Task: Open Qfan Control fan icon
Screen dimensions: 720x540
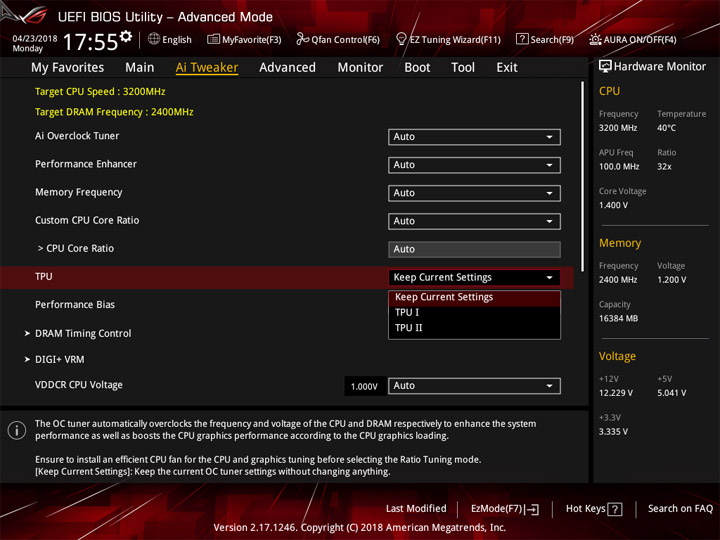Action: click(302, 39)
